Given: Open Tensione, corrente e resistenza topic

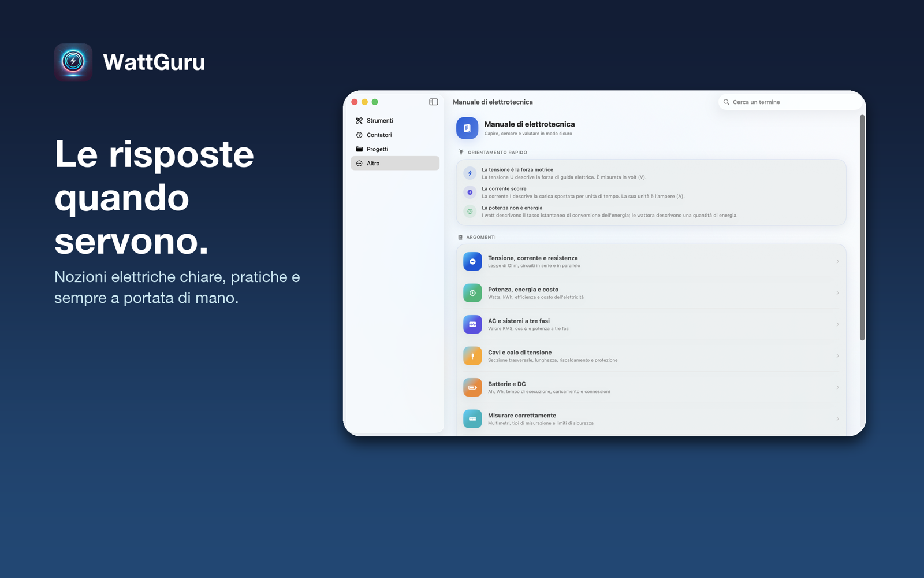Looking at the screenshot, I should [651, 261].
